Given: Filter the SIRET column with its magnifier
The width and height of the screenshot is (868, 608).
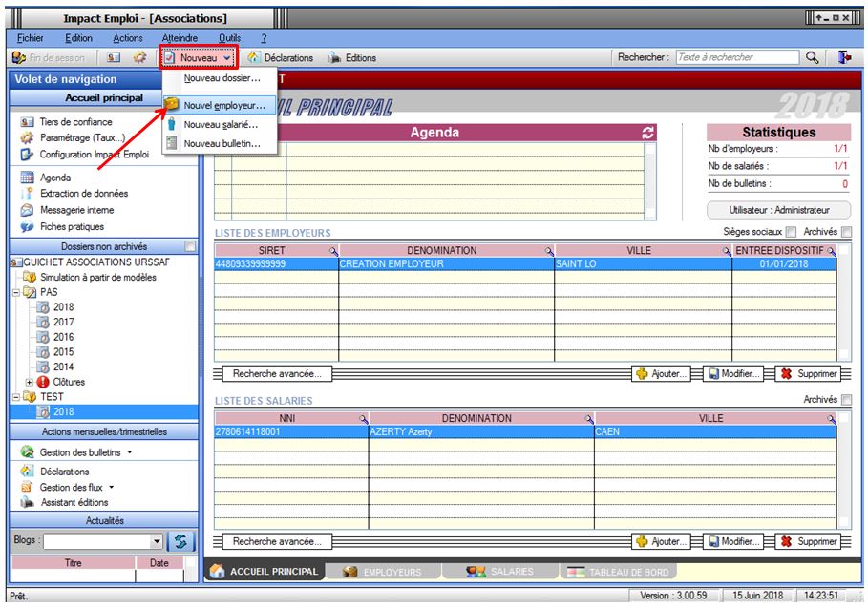Looking at the screenshot, I should pos(333,251).
